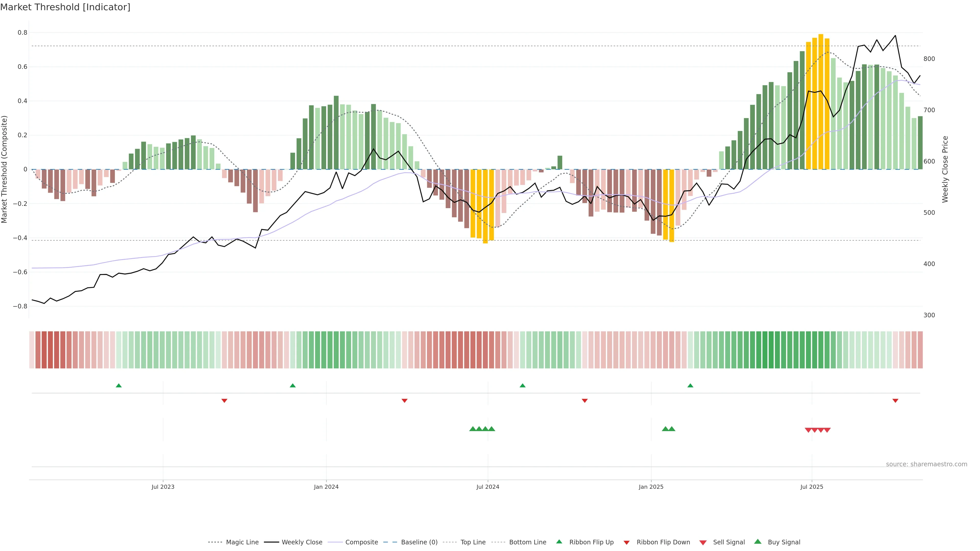This screenshot has width=980, height=551.
Task: Click the Jul 2025 x-axis label
Action: pyautogui.click(x=812, y=487)
